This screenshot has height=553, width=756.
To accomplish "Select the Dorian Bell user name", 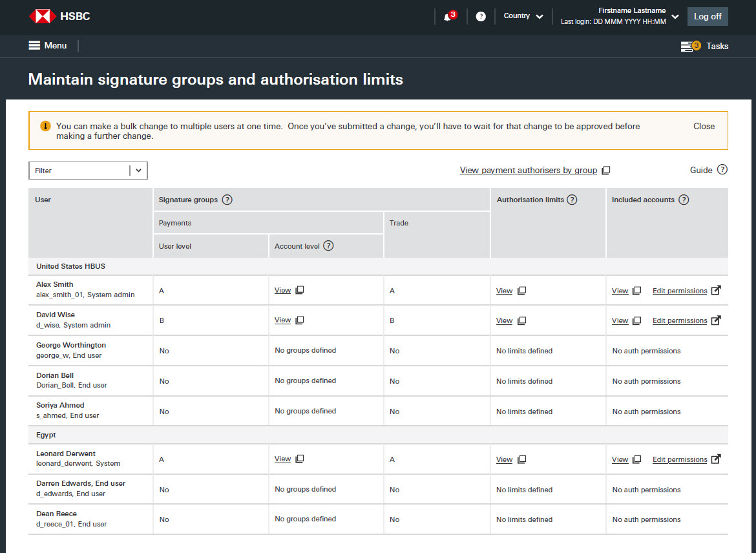I will point(55,375).
